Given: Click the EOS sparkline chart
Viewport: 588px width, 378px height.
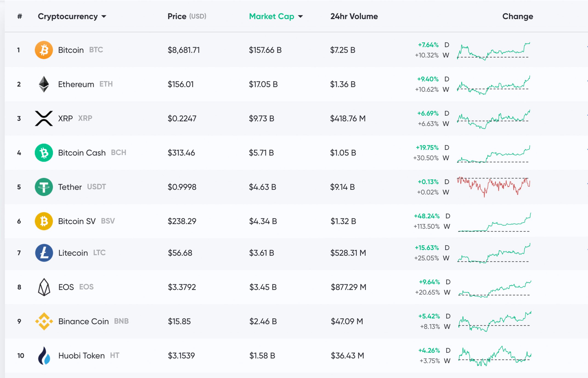Looking at the screenshot, I should (x=495, y=289).
